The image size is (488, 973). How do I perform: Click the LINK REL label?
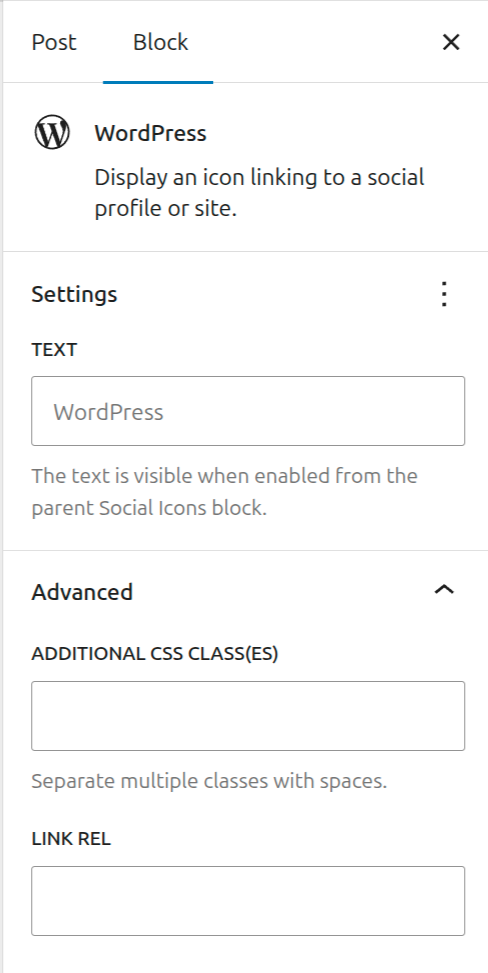coord(71,839)
